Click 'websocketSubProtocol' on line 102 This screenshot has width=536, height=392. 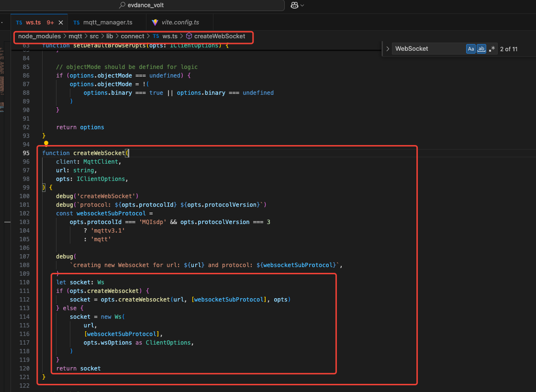[111, 213]
